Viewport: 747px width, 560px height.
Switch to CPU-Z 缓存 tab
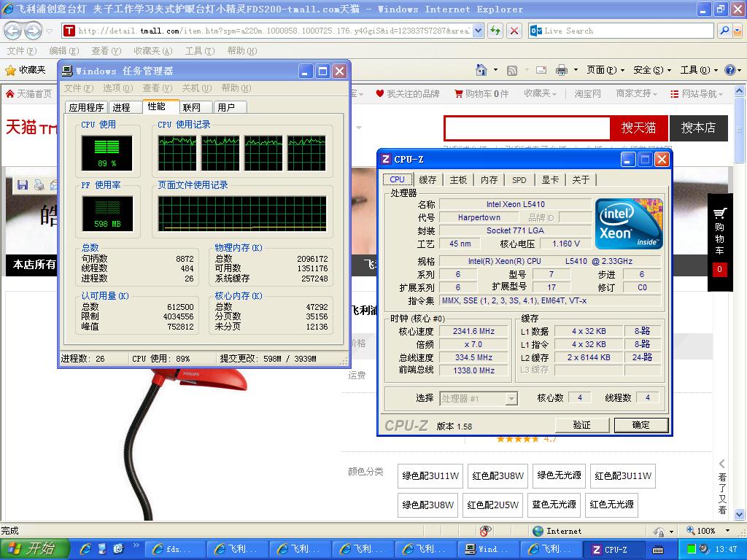click(427, 180)
